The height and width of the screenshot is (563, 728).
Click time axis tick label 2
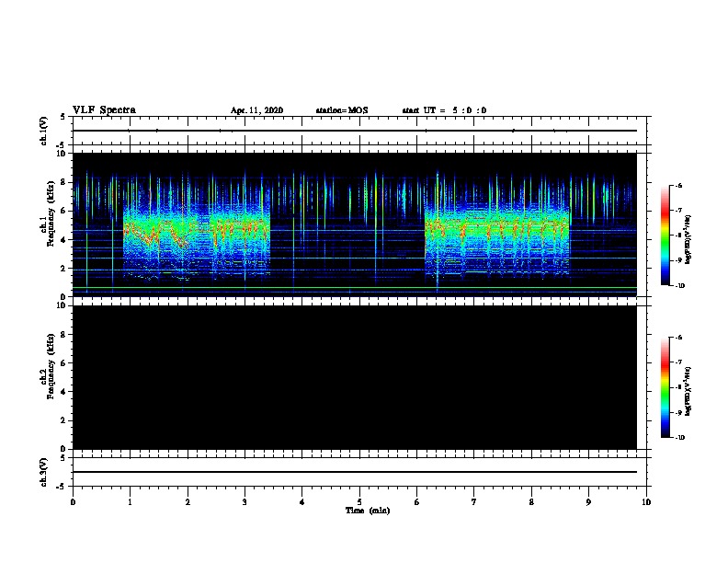[x=188, y=502]
